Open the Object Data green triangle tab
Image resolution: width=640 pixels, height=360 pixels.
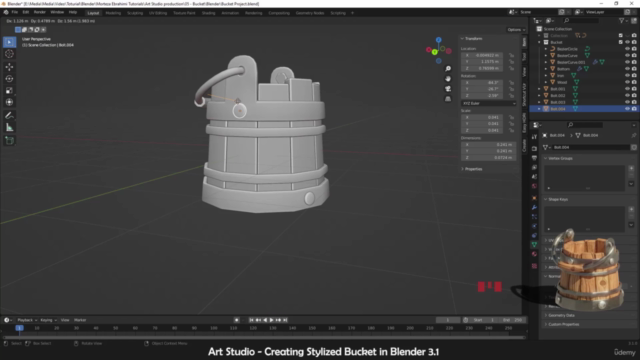pos(534,244)
